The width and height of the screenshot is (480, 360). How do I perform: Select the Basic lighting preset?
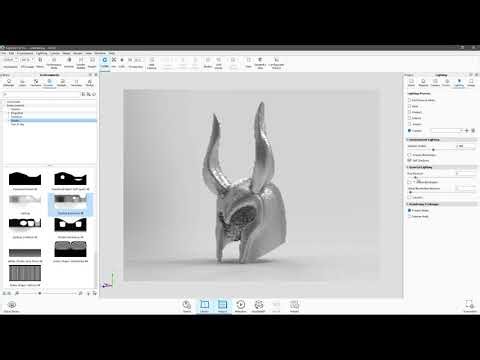tap(410, 106)
